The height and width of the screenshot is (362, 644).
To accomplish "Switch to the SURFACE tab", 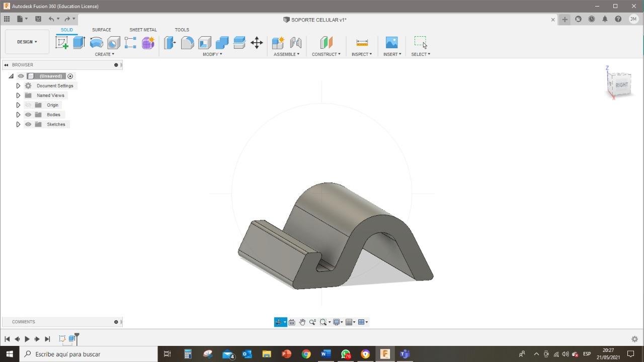I will tap(102, 30).
